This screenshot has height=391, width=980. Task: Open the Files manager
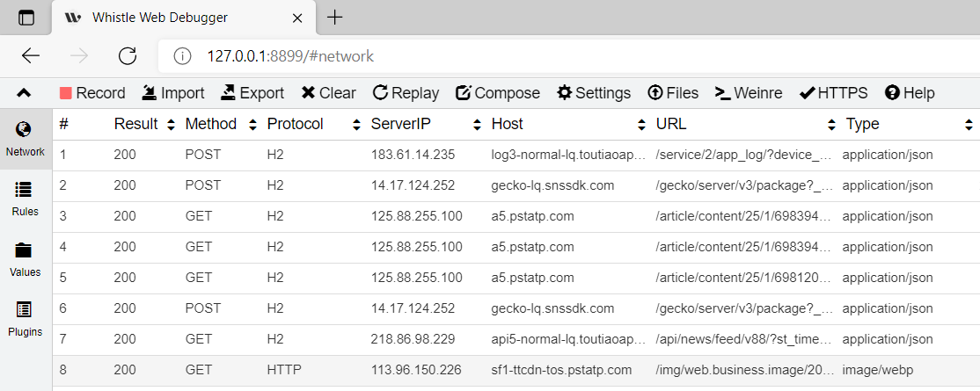coord(673,93)
